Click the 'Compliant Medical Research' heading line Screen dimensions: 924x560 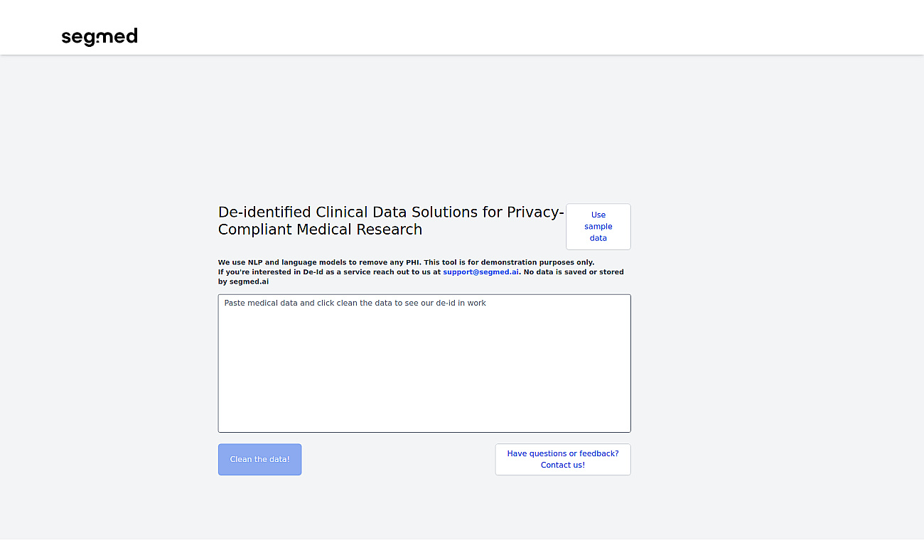[x=320, y=230]
